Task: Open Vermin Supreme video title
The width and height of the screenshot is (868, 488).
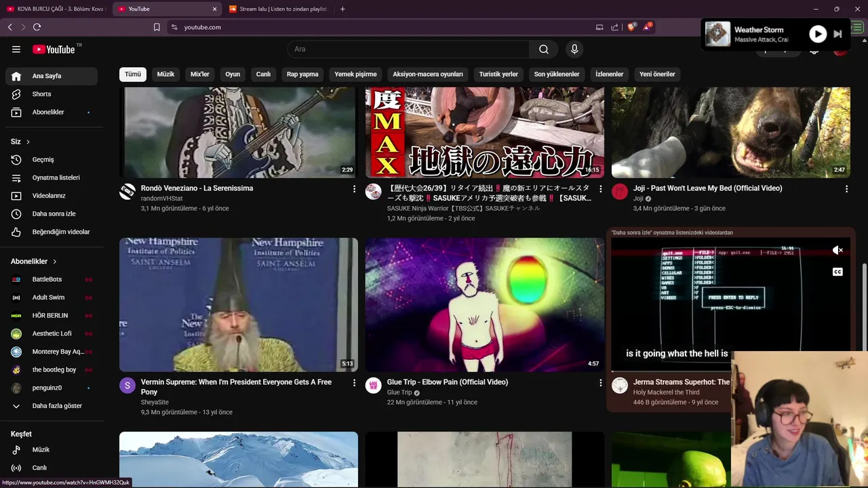Action: [x=236, y=387]
